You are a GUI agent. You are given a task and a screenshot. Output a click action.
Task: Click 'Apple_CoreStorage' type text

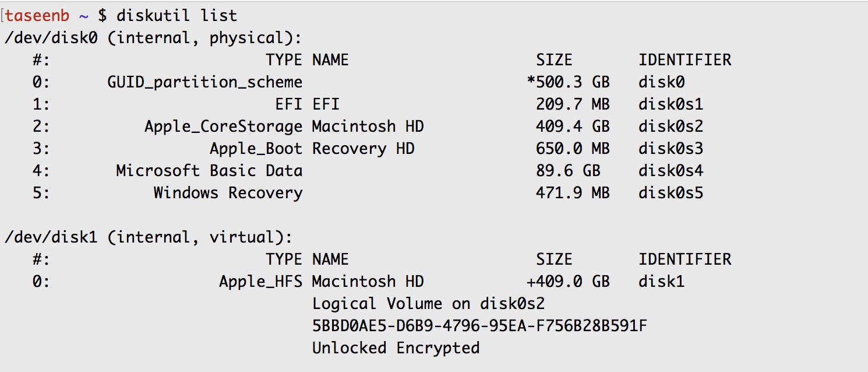[x=223, y=127]
